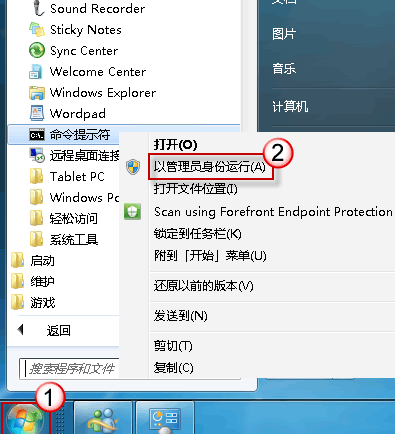
Task: Click the Welcome Center icon
Action: click(36, 72)
